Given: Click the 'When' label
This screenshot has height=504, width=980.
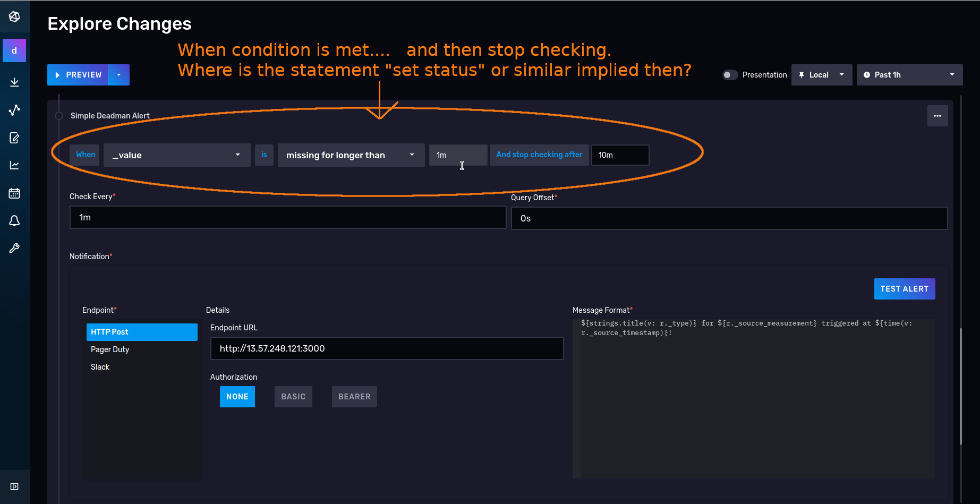Looking at the screenshot, I should (x=85, y=155).
